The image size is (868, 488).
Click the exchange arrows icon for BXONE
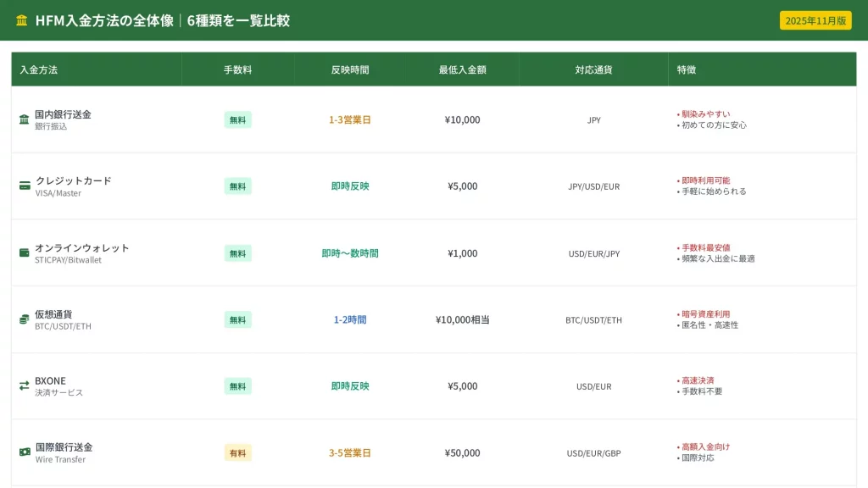(x=25, y=385)
